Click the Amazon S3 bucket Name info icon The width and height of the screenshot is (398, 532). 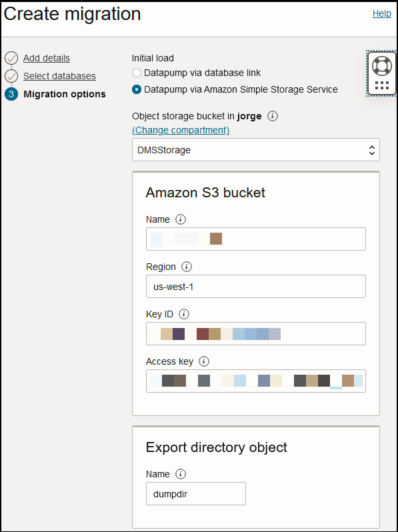(181, 219)
